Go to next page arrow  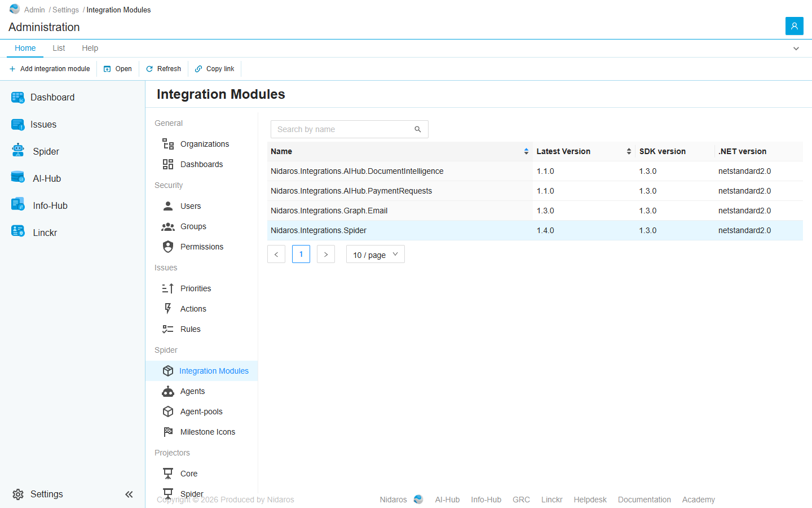pos(326,254)
